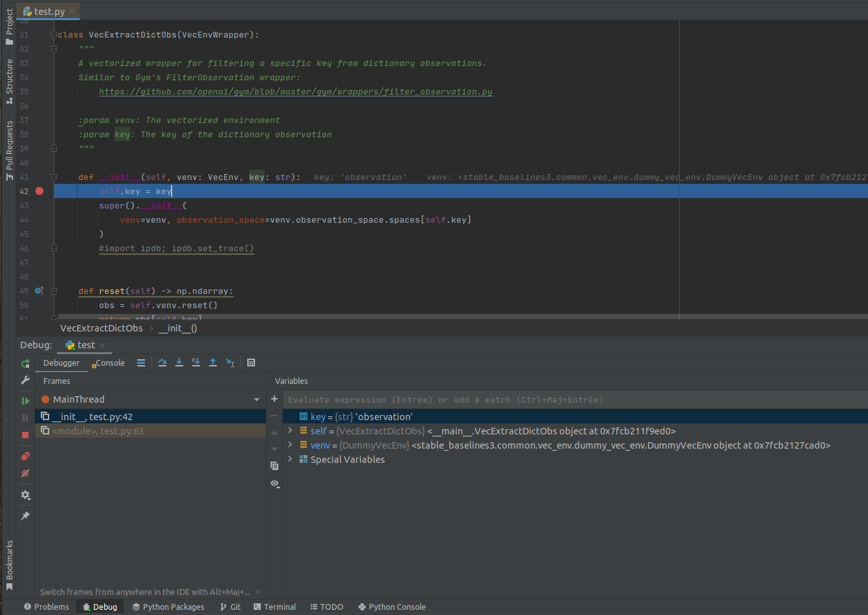This screenshot has width=868, height=615.
Task: Open Terminal tool window
Action: coord(275,607)
